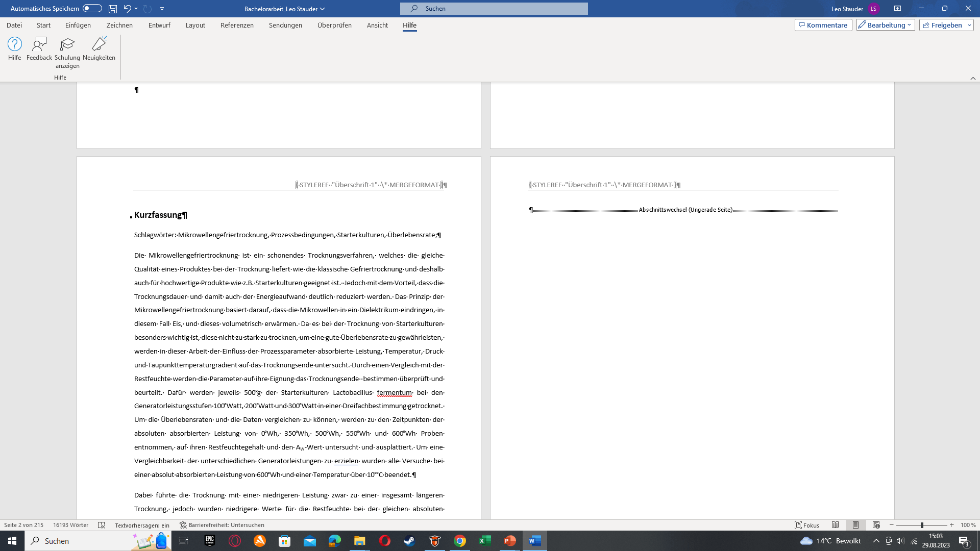Toggle Automatisches Speichern switch
The width and height of the screenshot is (980, 551).
(92, 9)
